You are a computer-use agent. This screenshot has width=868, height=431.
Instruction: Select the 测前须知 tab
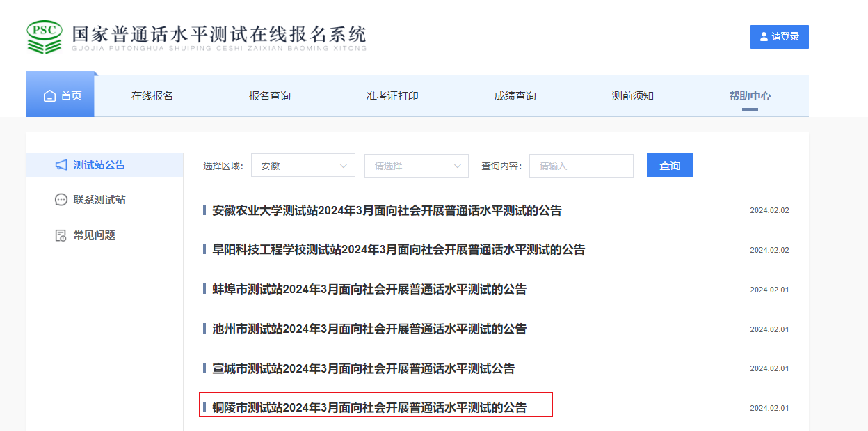[x=633, y=96]
